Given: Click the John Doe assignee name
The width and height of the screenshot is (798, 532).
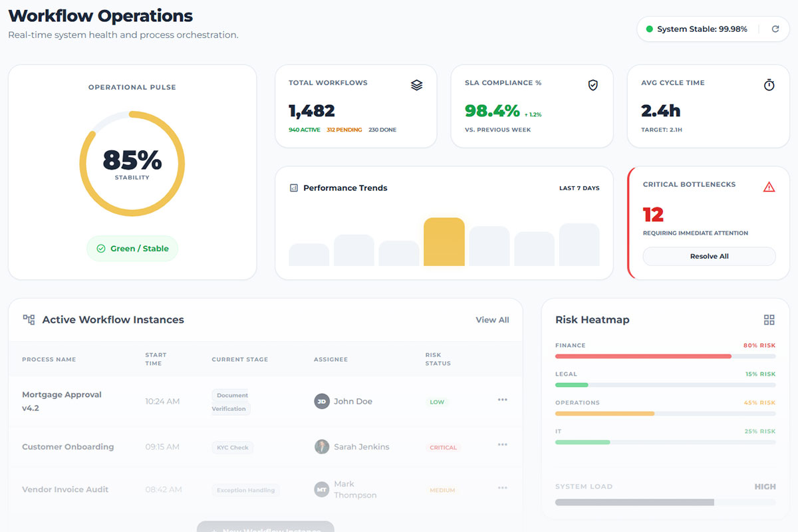Looking at the screenshot, I should tap(353, 402).
